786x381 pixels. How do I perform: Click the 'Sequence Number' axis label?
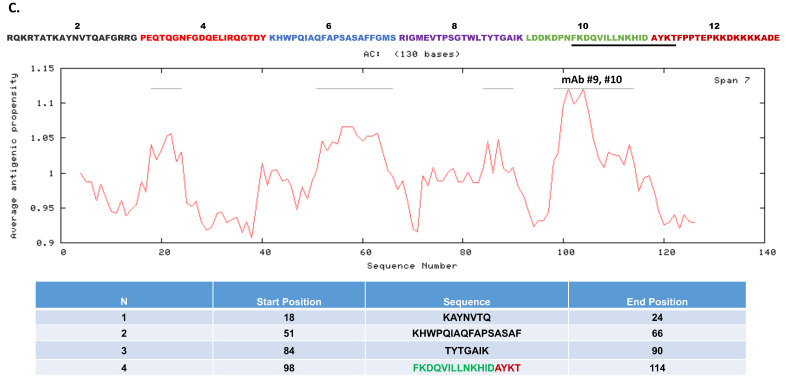point(412,266)
